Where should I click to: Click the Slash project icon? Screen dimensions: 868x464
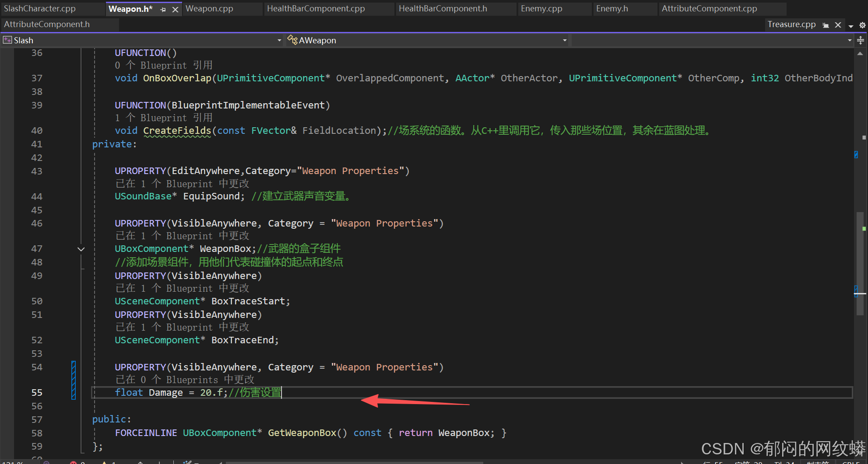pos(7,40)
